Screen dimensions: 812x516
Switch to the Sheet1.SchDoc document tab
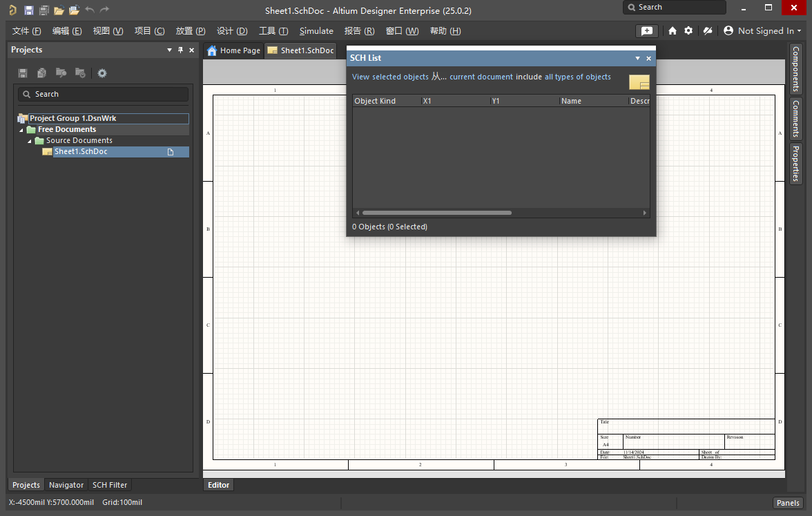[300, 50]
